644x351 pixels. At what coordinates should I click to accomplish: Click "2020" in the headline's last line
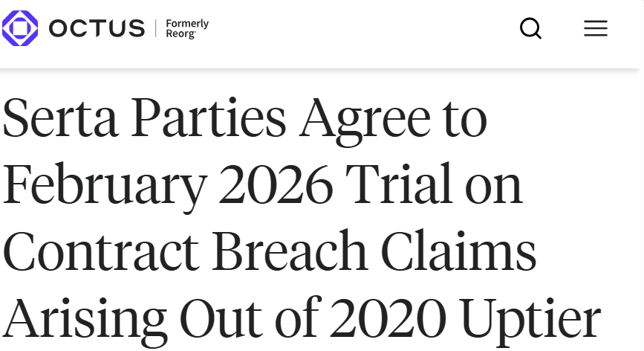(388, 318)
